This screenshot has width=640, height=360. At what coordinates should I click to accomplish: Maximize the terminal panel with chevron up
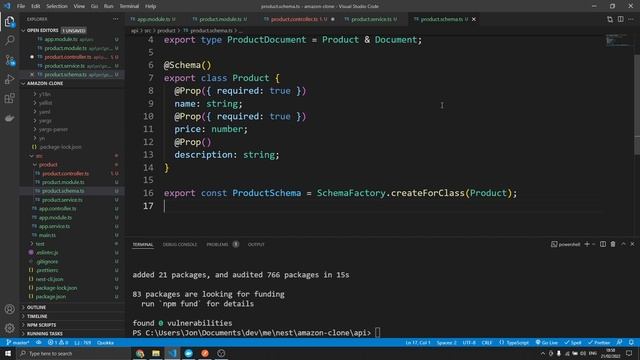tap(623, 244)
